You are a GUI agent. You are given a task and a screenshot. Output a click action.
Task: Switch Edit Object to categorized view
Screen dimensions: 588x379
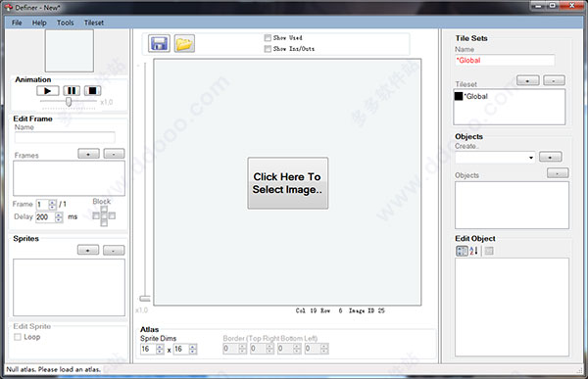coord(462,251)
